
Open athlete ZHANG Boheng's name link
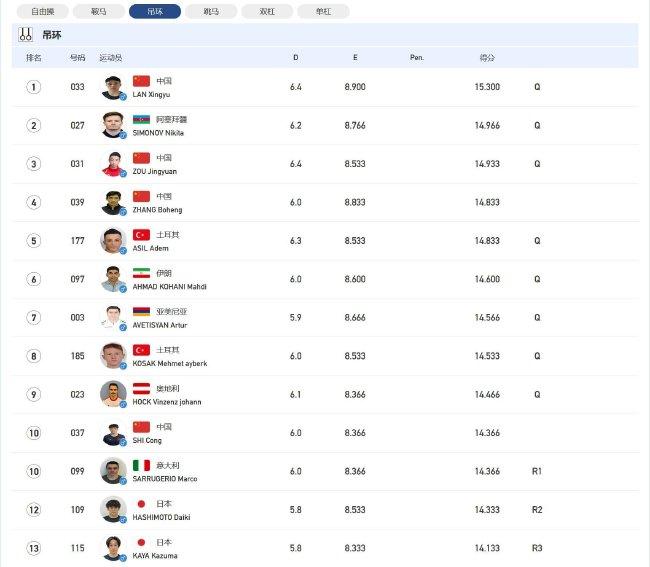(157, 210)
